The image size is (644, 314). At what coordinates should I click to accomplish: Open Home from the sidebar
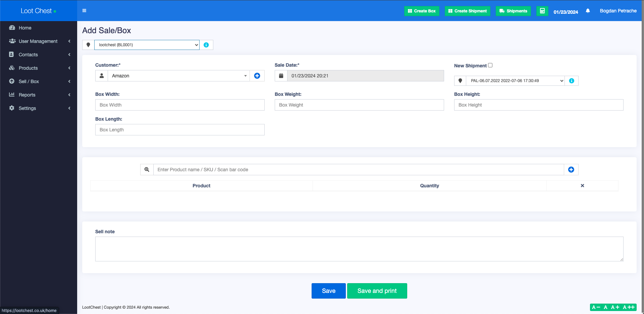[x=39, y=28]
